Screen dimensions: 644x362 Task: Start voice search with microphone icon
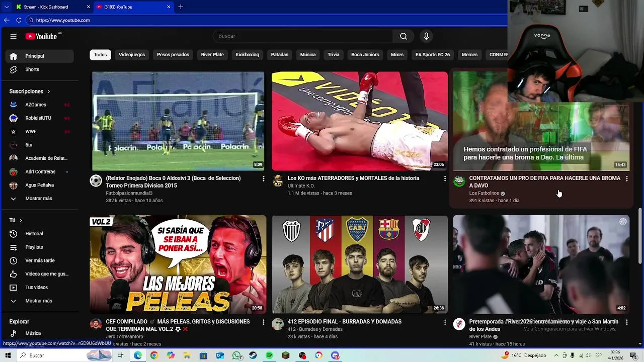pos(426,36)
